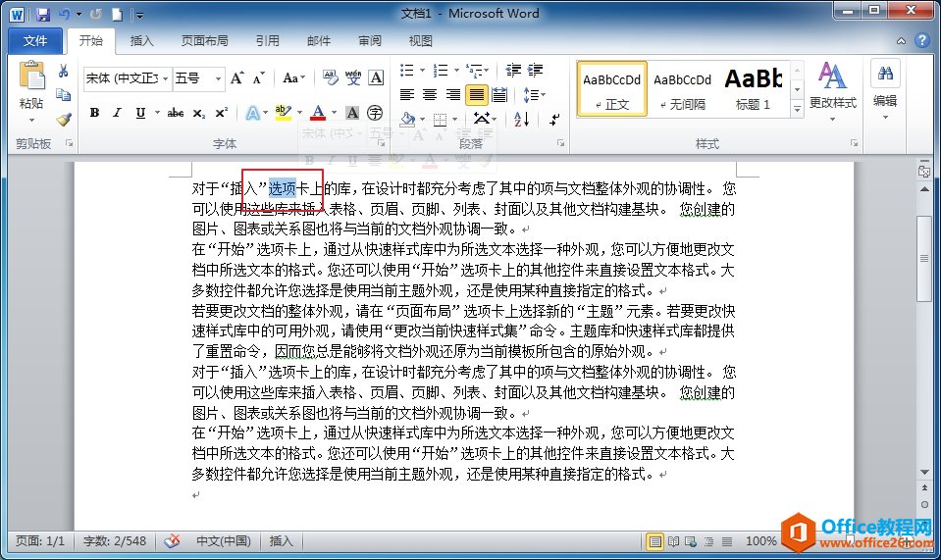Switch to 视图 View tab
Image resolution: width=941 pixels, height=560 pixels.
tap(421, 41)
